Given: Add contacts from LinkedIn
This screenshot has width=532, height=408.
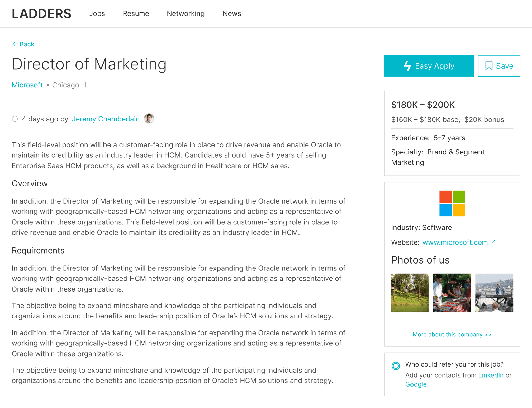Looking at the screenshot, I should pyautogui.click(x=491, y=375).
